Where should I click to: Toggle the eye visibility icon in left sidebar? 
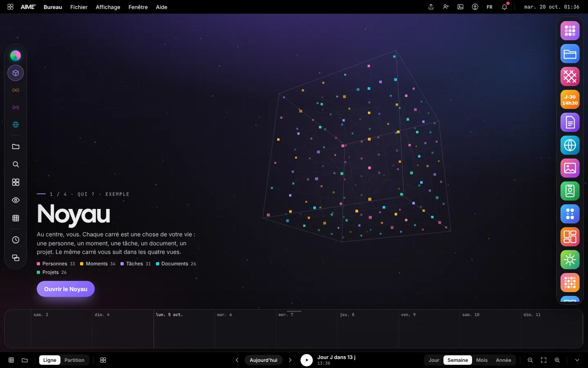coord(16,200)
